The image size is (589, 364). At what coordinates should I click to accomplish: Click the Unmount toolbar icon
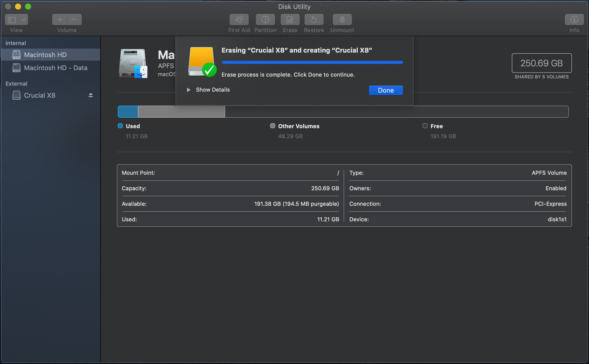click(x=342, y=20)
